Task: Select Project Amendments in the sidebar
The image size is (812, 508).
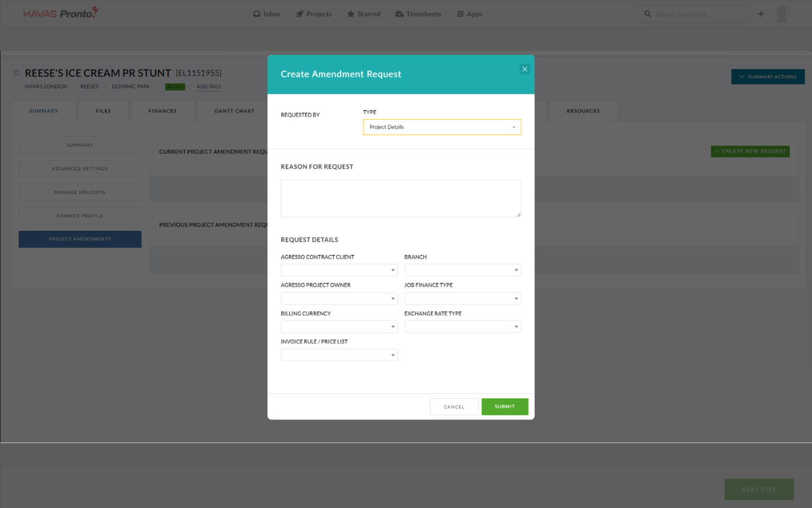Action: click(80, 239)
